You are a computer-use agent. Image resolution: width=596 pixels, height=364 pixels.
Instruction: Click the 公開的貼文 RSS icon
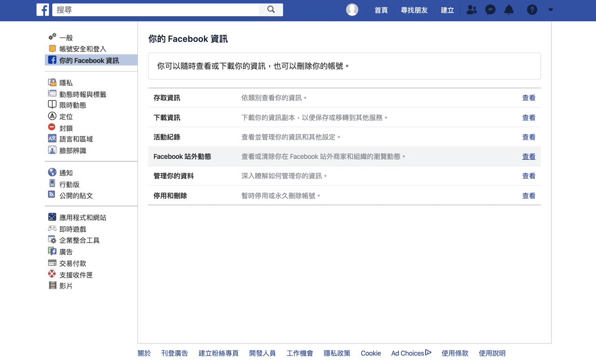pyautogui.click(x=52, y=195)
